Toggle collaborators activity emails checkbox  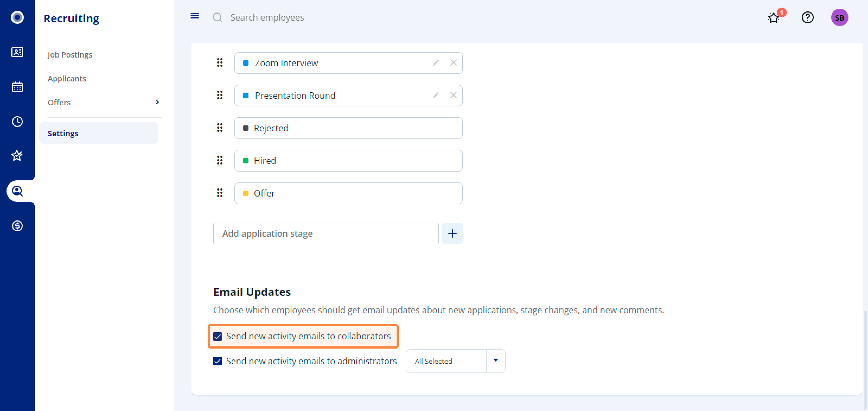pyautogui.click(x=218, y=337)
